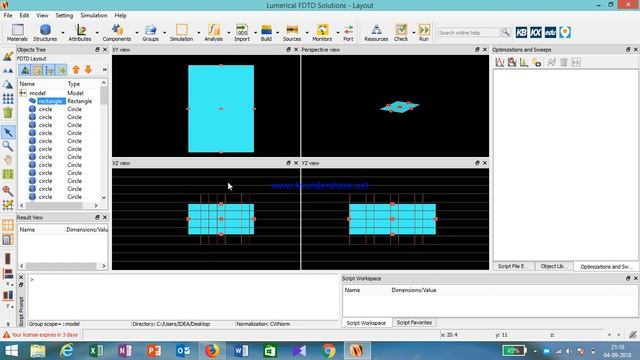
Task: Click the trash Delete icon in left toolbar
Action: (x=8, y=113)
